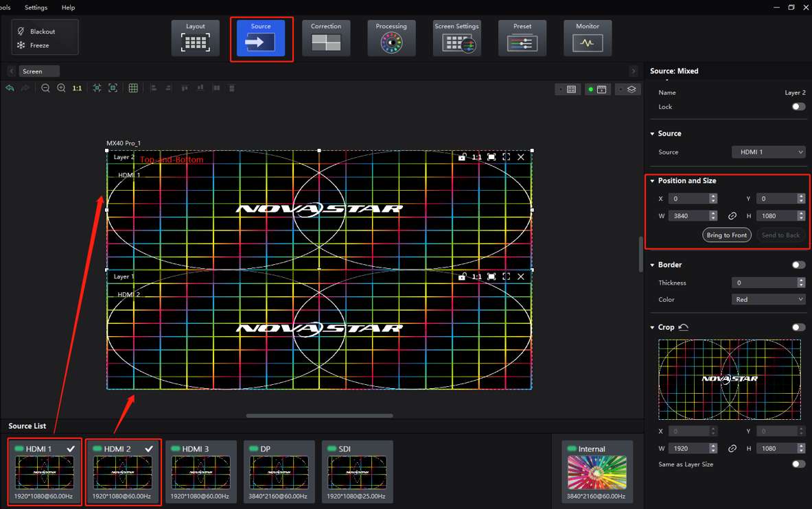This screenshot has width=812, height=509.
Task: Unlock Layer 2 using its lock icon
Action: (462, 157)
